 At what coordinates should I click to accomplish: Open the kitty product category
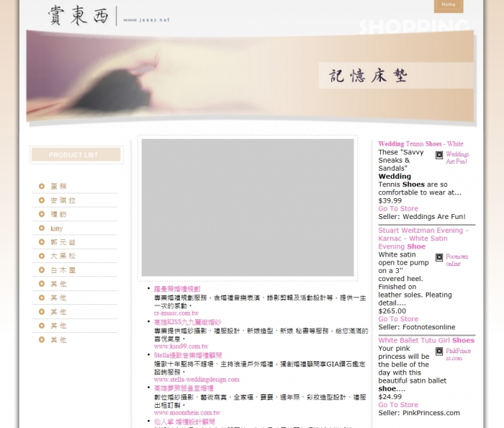click(x=57, y=228)
